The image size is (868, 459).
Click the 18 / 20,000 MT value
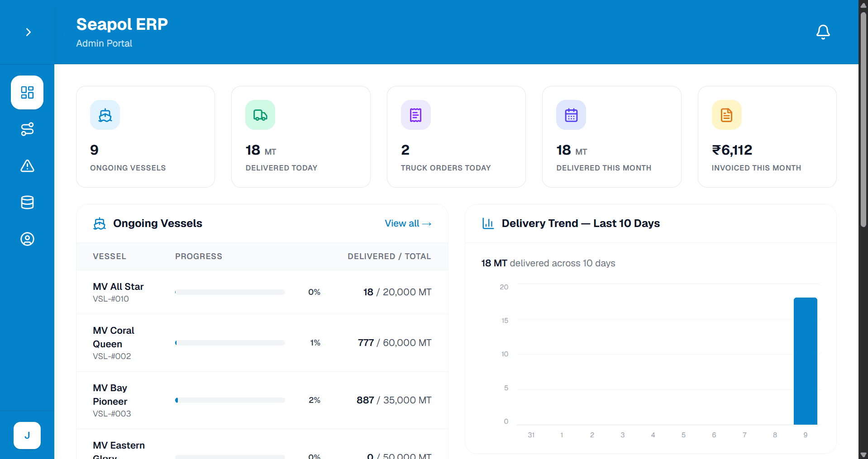397,292
